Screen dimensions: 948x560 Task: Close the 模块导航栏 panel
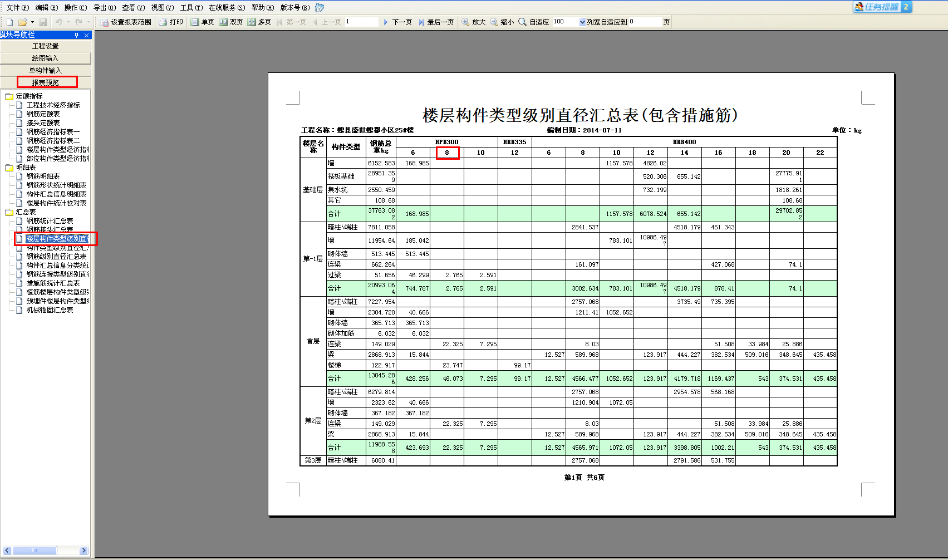point(86,35)
